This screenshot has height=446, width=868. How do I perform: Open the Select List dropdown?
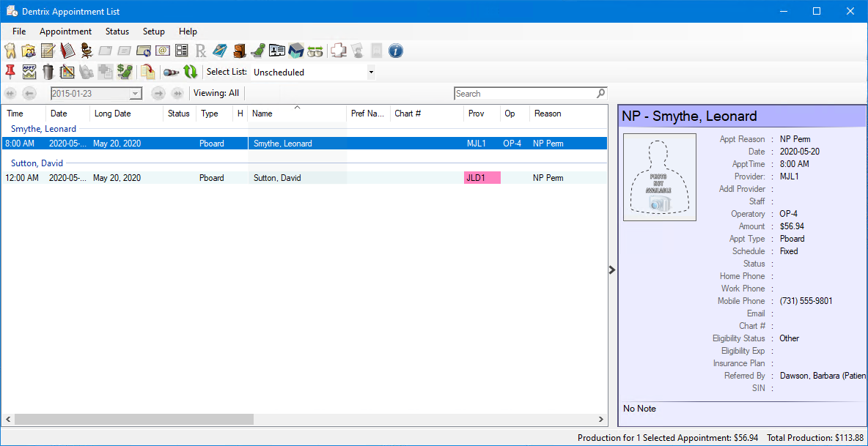tap(371, 73)
